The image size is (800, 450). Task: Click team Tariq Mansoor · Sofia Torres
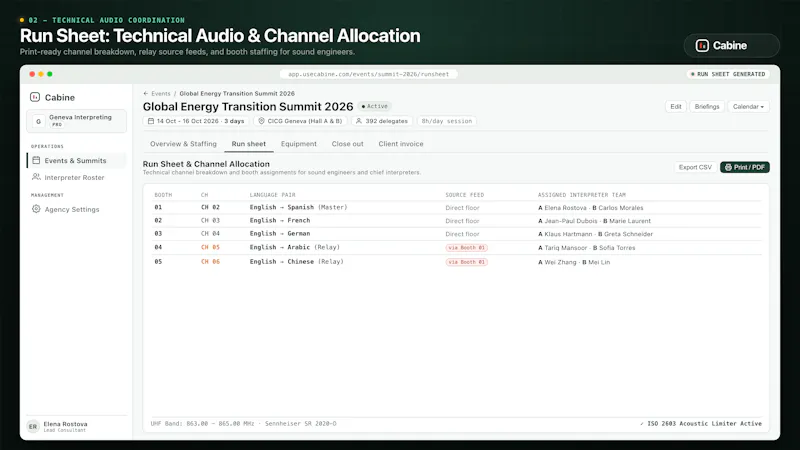coord(587,248)
